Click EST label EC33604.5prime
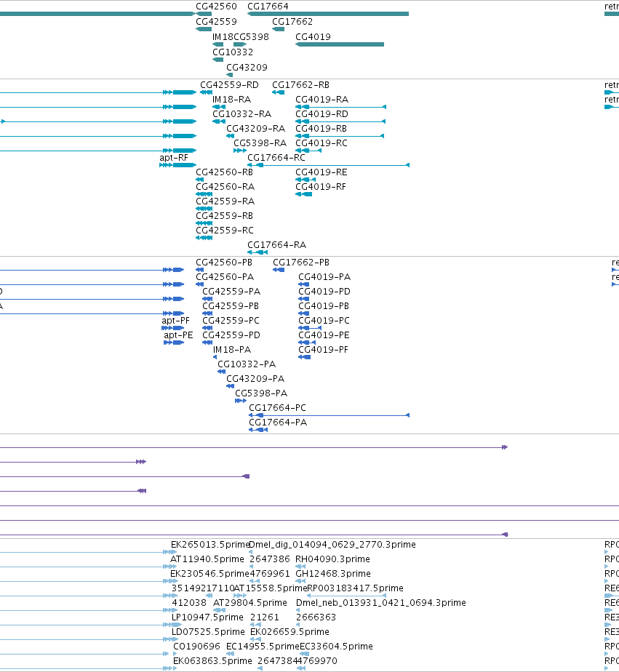 click(x=336, y=647)
